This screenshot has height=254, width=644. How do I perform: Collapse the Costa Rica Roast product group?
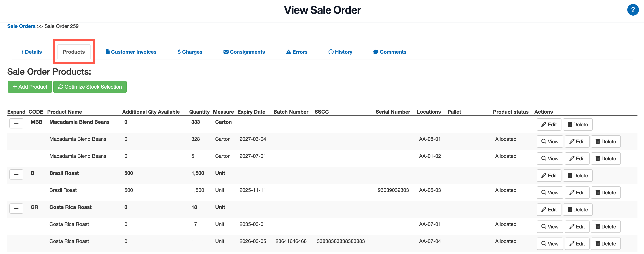pyautogui.click(x=16, y=208)
